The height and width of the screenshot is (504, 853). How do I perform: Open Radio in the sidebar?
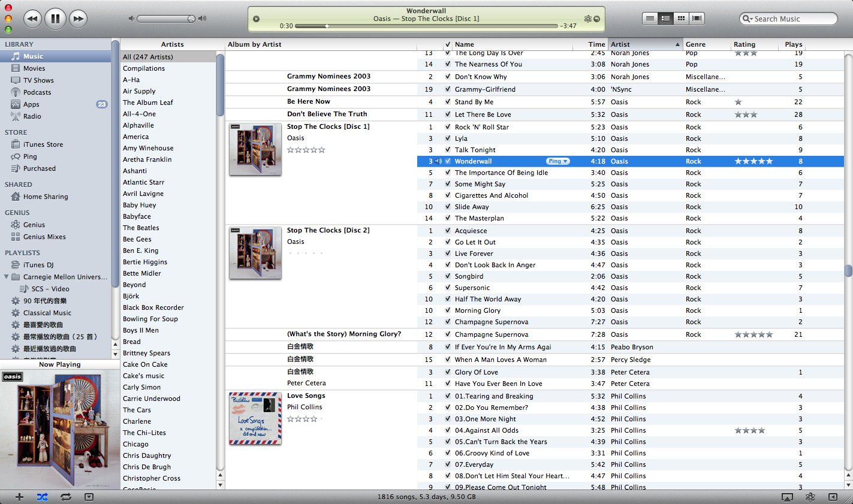pyautogui.click(x=32, y=116)
